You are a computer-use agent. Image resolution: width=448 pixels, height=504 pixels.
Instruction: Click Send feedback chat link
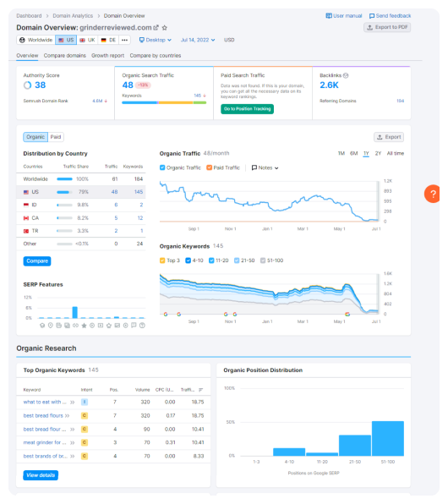pyautogui.click(x=391, y=16)
